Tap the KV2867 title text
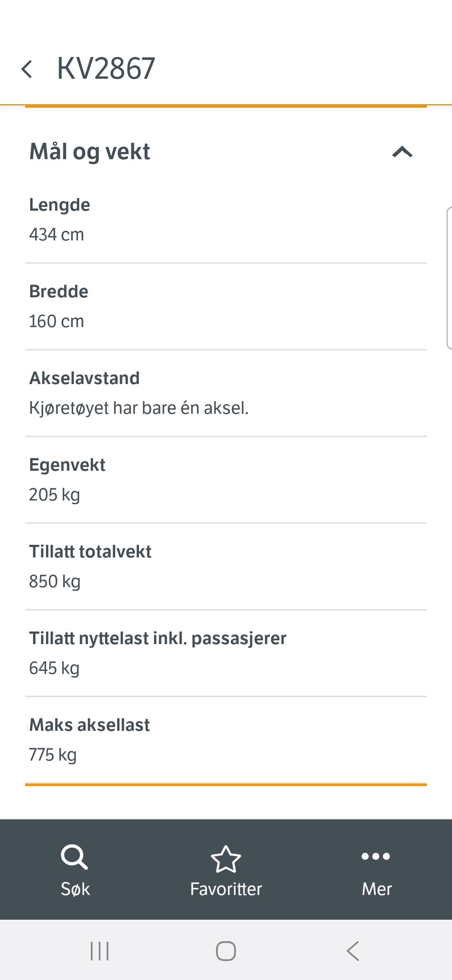 pyautogui.click(x=106, y=69)
